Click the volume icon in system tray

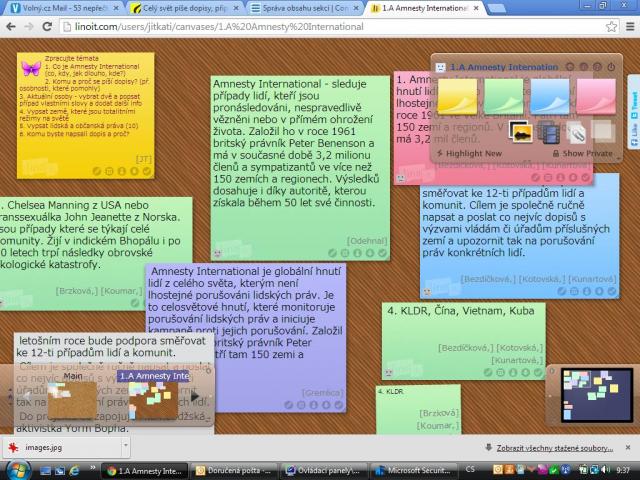605,470
